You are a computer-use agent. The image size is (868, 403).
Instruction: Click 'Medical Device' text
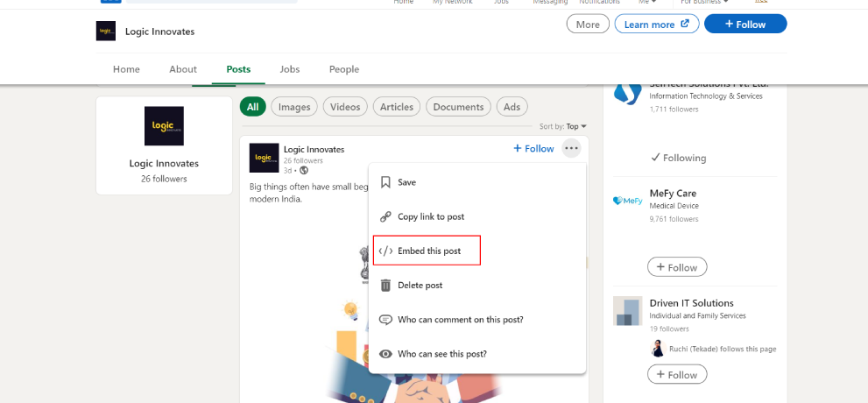(674, 205)
